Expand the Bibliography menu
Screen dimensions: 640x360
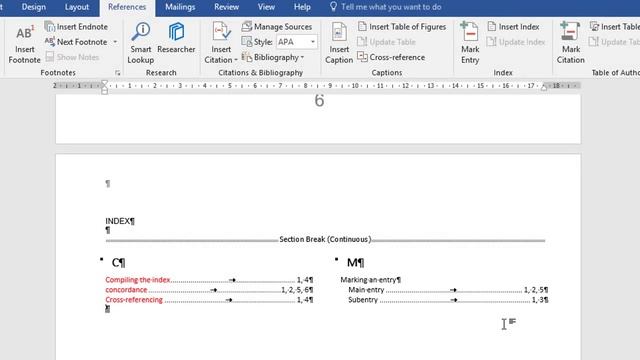point(273,58)
